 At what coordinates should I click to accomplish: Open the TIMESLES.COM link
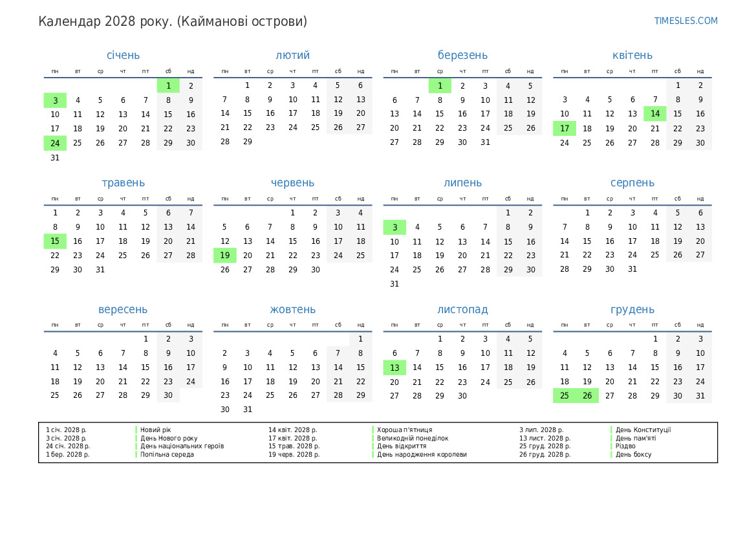686,21
